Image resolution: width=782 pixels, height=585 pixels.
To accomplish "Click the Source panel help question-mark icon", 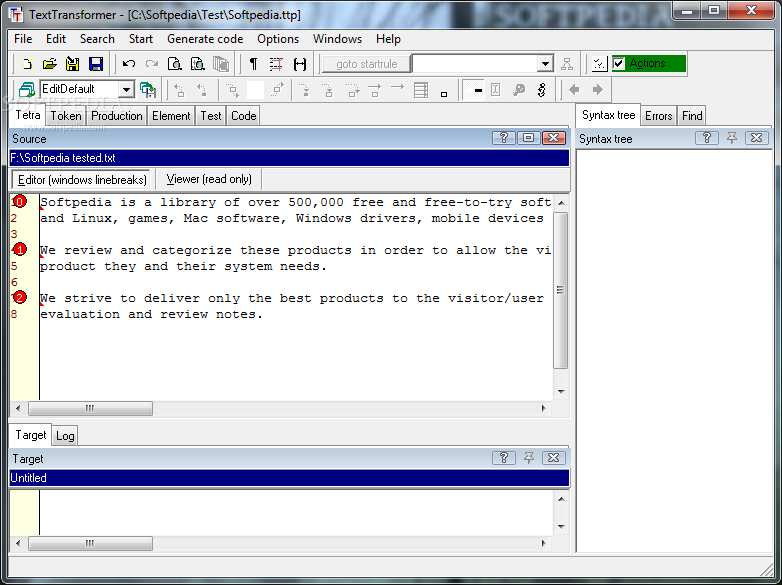I will (504, 138).
